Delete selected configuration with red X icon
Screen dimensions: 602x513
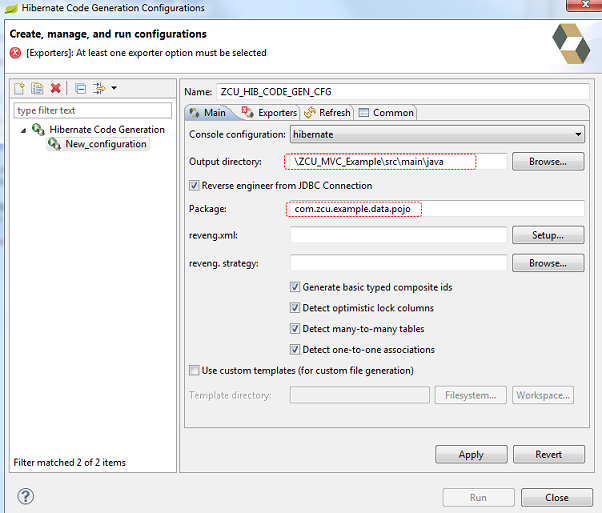56,88
